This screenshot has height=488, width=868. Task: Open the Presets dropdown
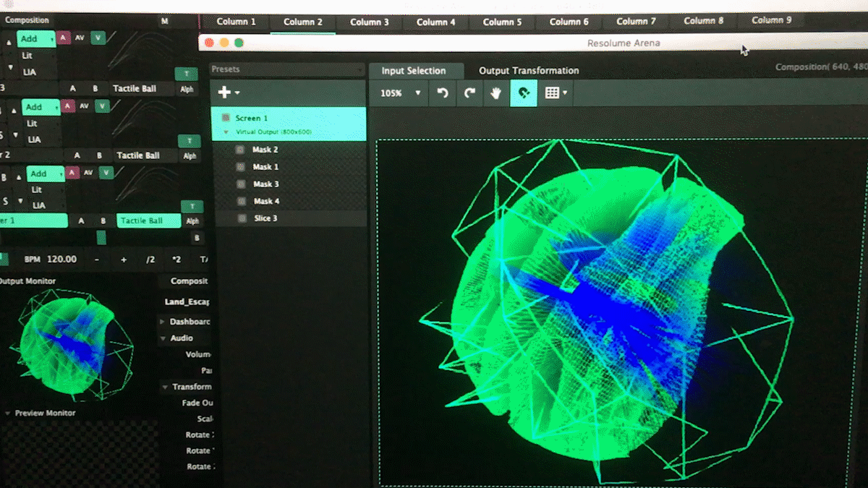(287, 70)
